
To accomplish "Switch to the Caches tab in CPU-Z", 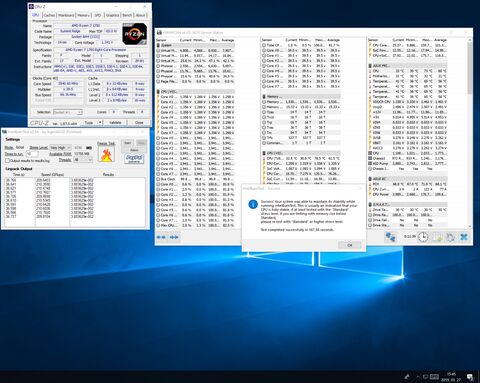I will pos(49,15).
